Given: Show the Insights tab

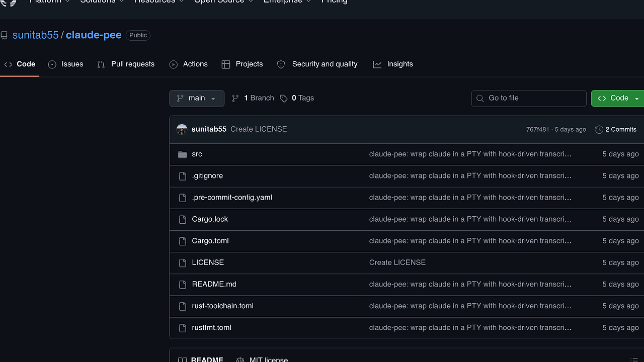Looking at the screenshot, I should click(x=393, y=64).
